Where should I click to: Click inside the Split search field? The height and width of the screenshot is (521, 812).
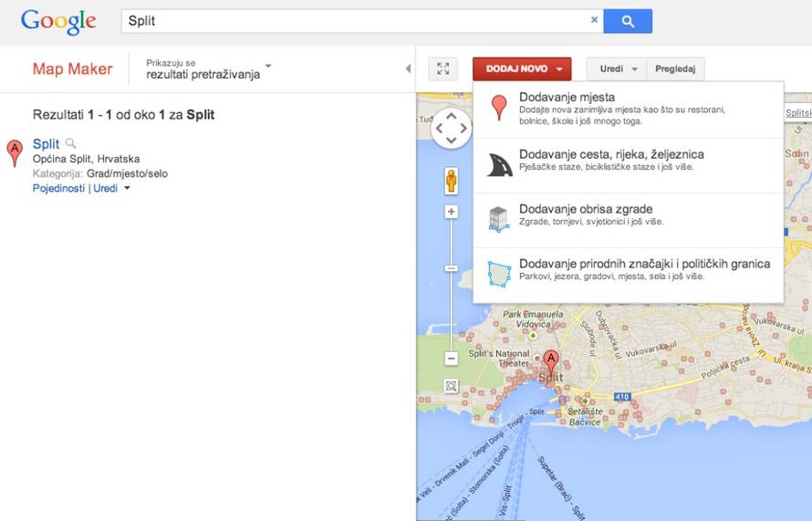coord(347,21)
